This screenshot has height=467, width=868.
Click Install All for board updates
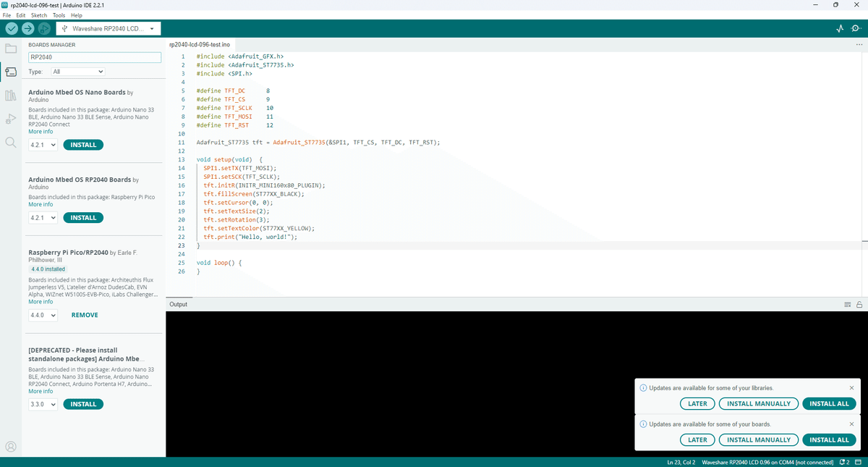[x=830, y=439]
